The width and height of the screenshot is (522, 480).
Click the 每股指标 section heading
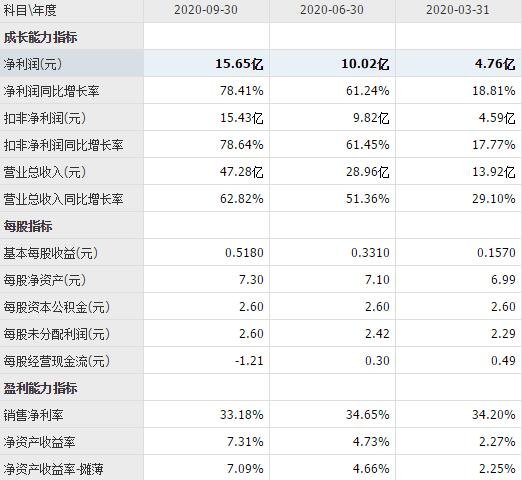28,226
